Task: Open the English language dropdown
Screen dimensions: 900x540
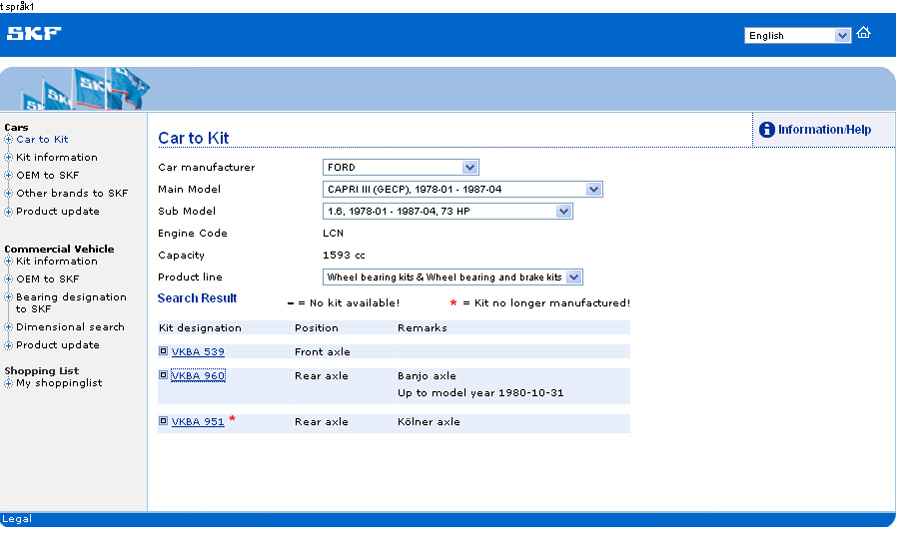Action: 797,36
